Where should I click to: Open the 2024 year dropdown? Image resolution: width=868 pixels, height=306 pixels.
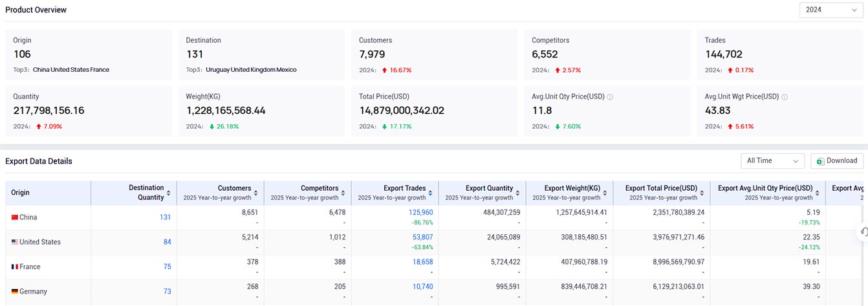click(830, 10)
